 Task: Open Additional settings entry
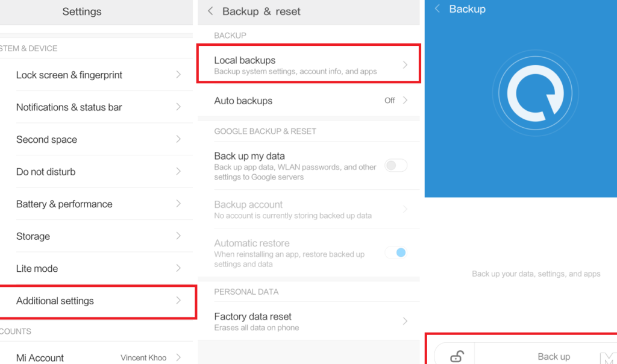96,301
